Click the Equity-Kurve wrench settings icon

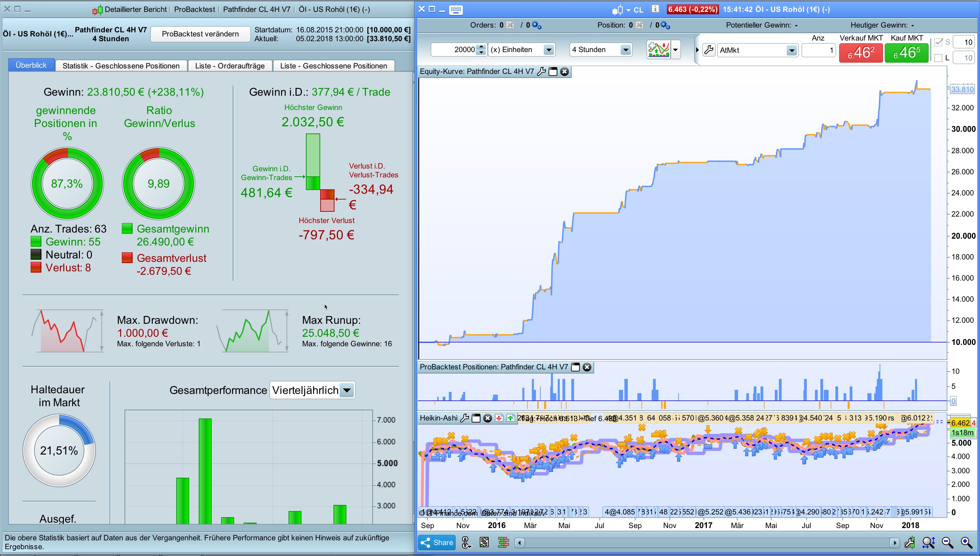541,72
